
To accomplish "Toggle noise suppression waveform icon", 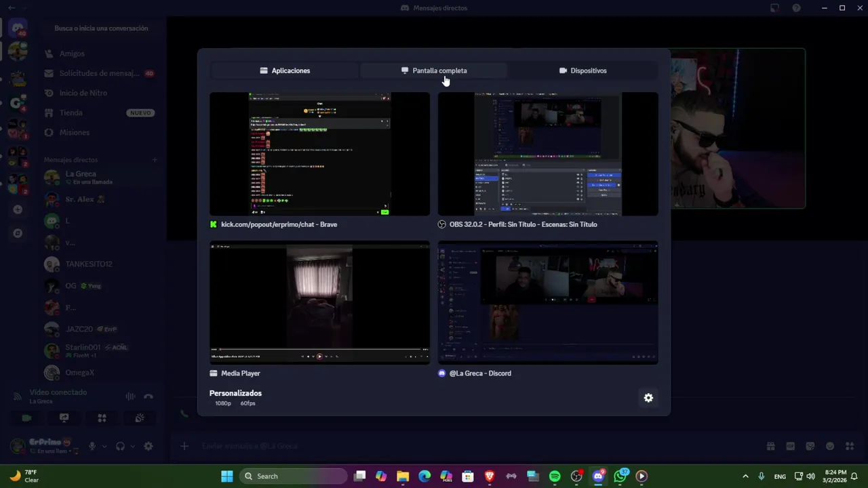I will click(130, 396).
